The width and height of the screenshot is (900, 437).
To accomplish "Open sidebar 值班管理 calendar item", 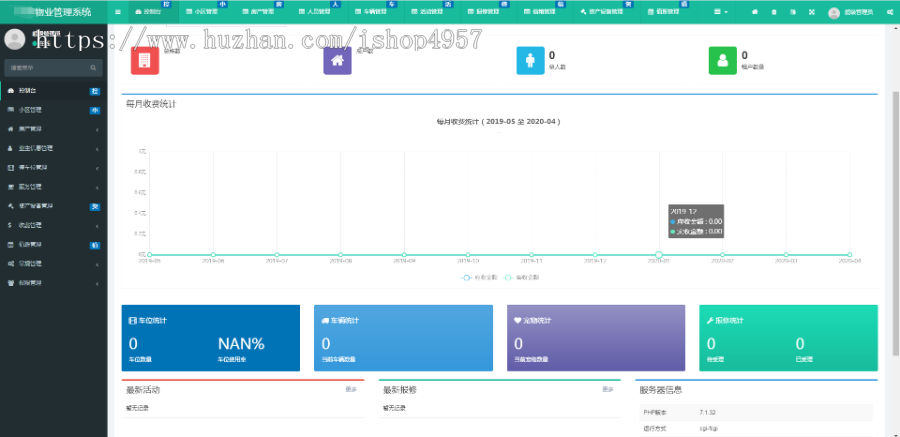I will (x=54, y=245).
